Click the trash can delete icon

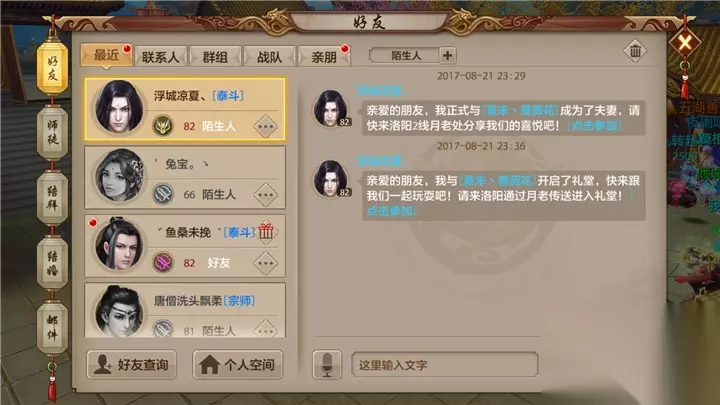[x=635, y=51]
